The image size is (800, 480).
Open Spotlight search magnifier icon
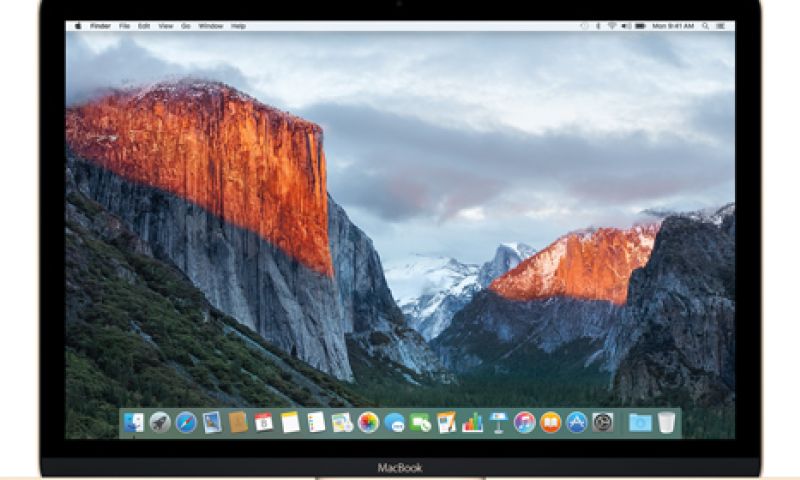706,26
